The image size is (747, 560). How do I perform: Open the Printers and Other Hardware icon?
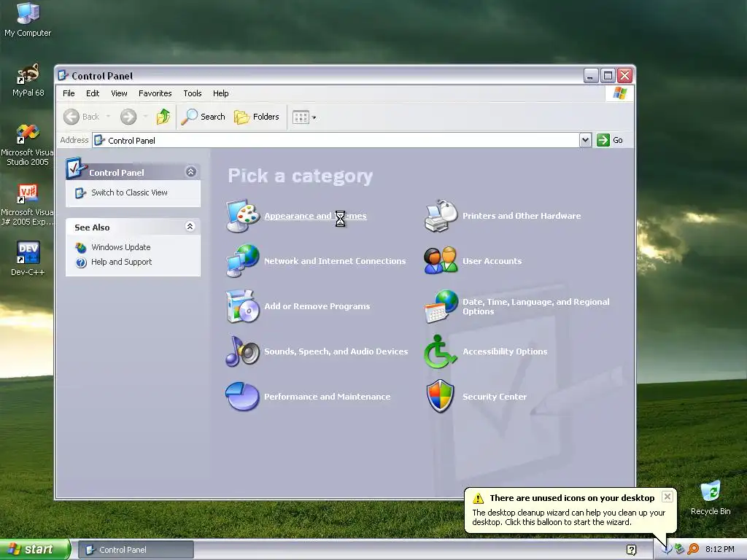(x=441, y=216)
